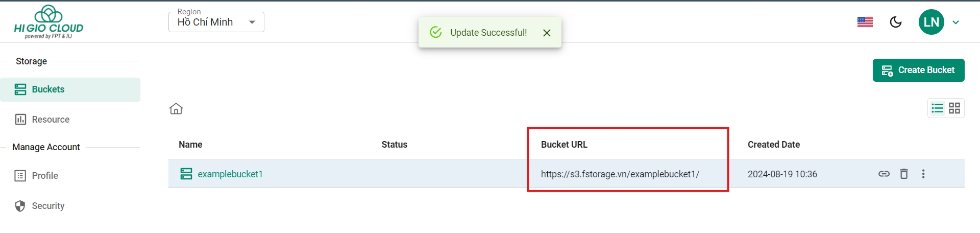Open the Profile page
Image resolution: width=980 pixels, height=233 pixels.
click(45, 176)
